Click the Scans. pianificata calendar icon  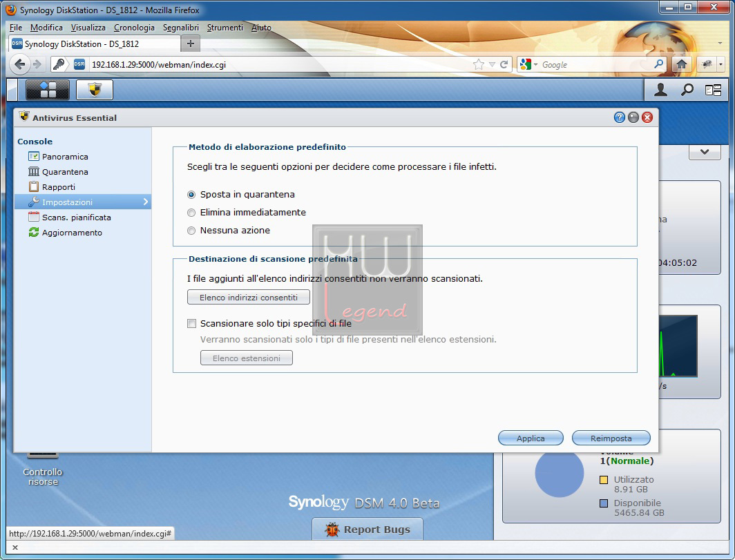coord(34,217)
